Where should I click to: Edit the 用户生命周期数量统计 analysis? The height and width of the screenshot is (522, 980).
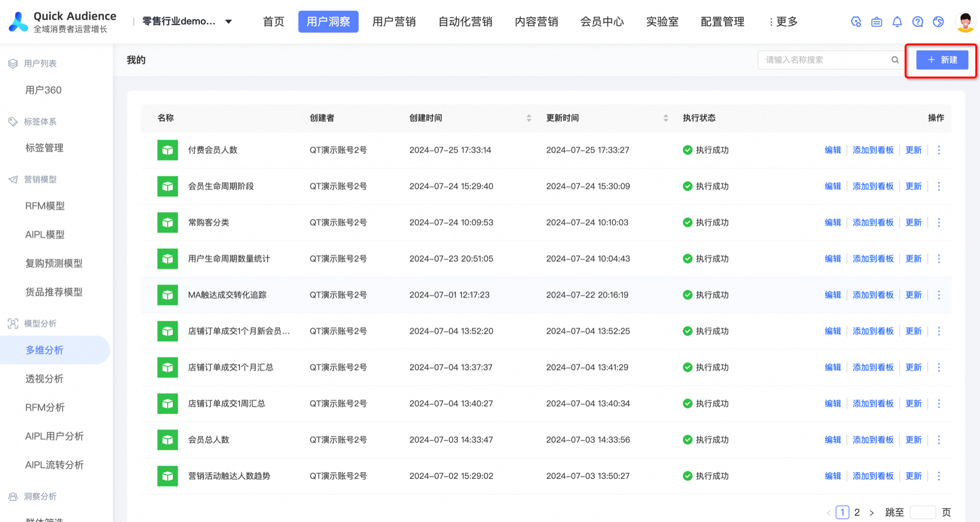833,258
